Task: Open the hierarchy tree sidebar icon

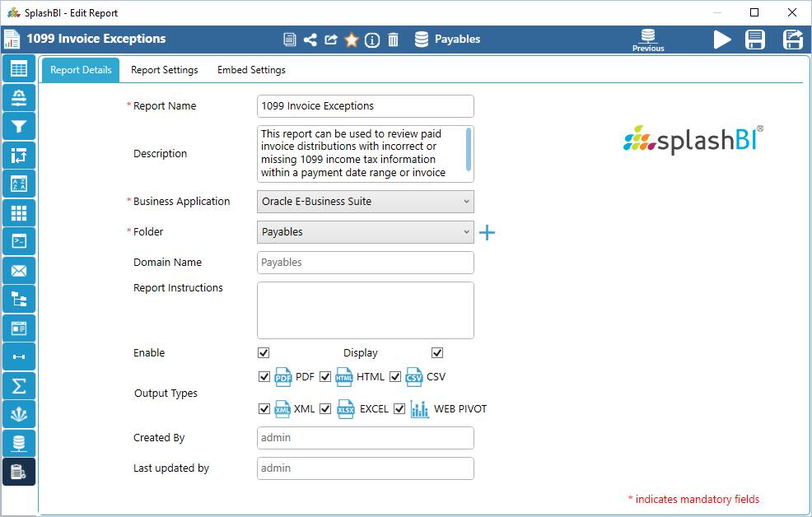Action: coord(19,299)
